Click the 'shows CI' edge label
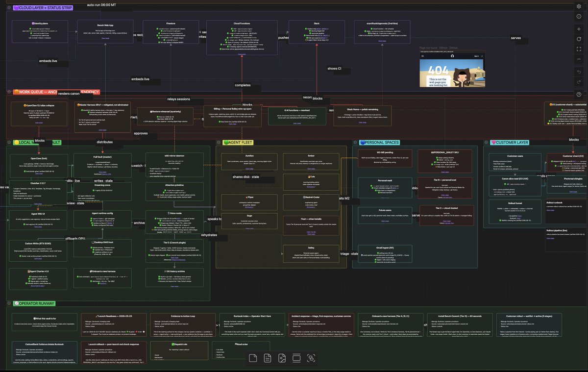The height and width of the screenshot is (372, 588). point(334,68)
